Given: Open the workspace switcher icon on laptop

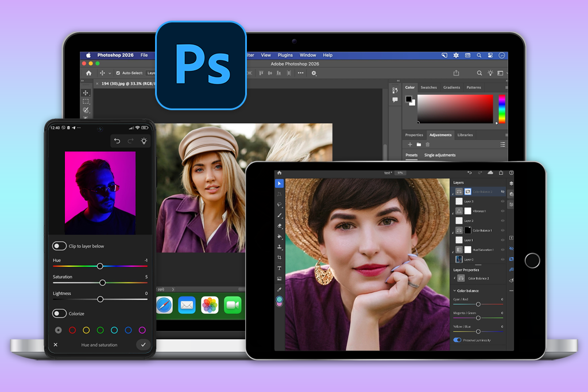Looking at the screenshot, I should click(500, 73).
